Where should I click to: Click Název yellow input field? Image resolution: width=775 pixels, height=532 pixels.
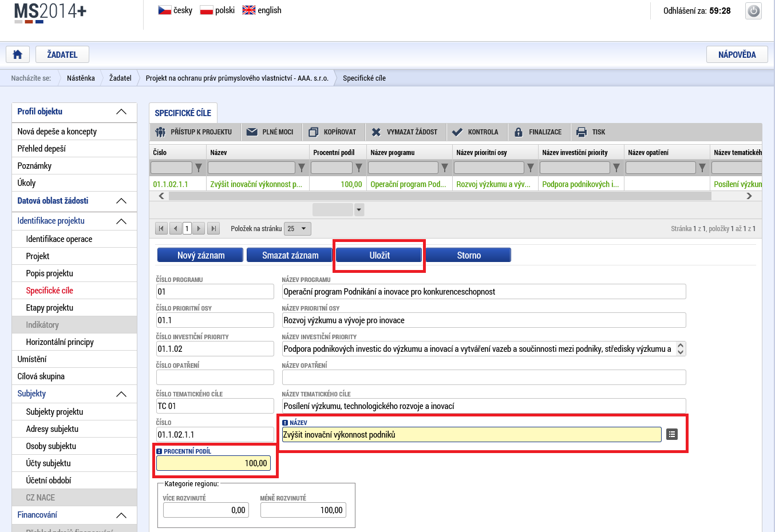pyautogui.click(x=472, y=435)
